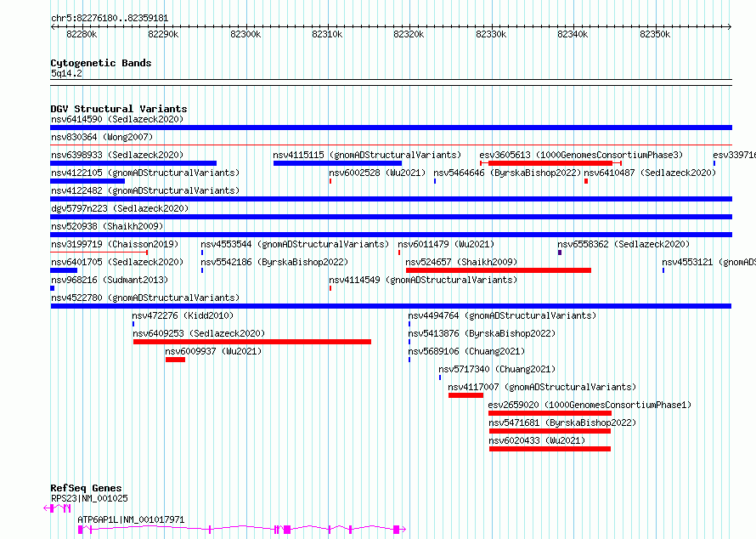Image resolution: width=756 pixels, height=539 pixels.
Task: Click nsv3199719 (Chaisson2019) label
Action: click(x=115, y=244)
